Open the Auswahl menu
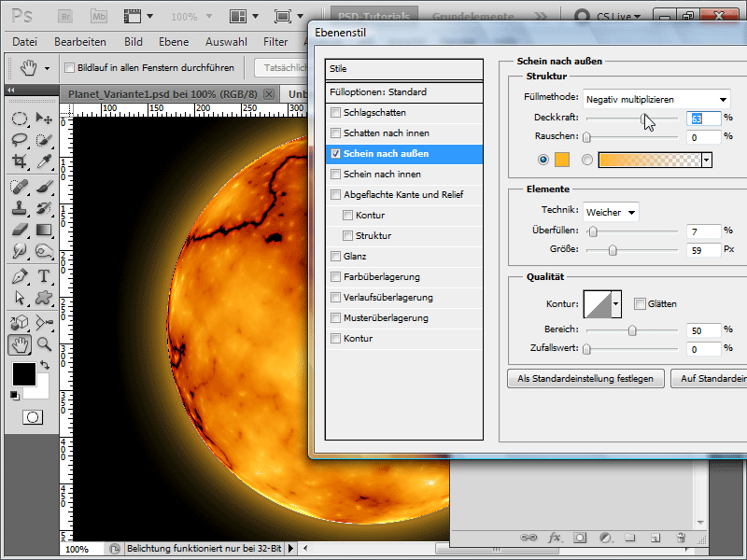The height and width of the screenshot is (560, 747). [226, 42]
